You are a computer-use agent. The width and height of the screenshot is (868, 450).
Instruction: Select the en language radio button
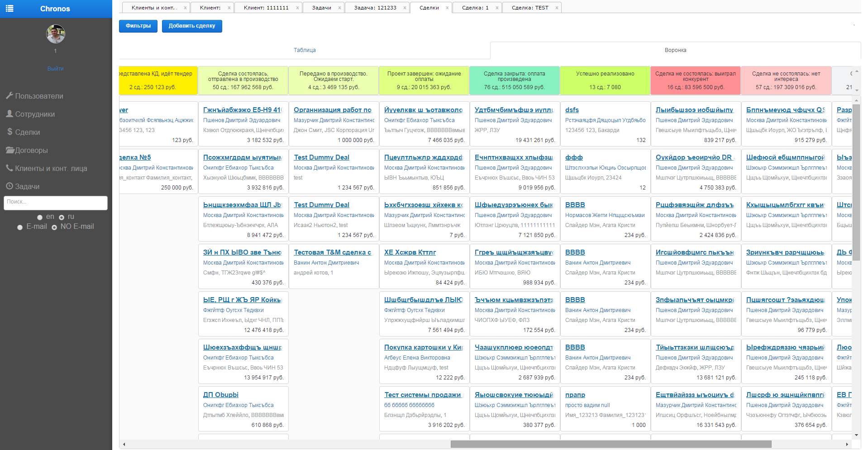point(40,218)
